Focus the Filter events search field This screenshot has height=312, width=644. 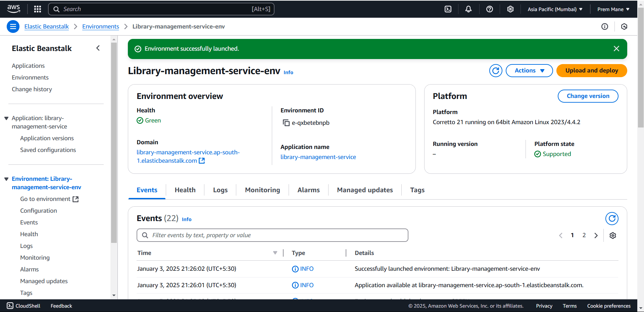[x=273, y=235]
